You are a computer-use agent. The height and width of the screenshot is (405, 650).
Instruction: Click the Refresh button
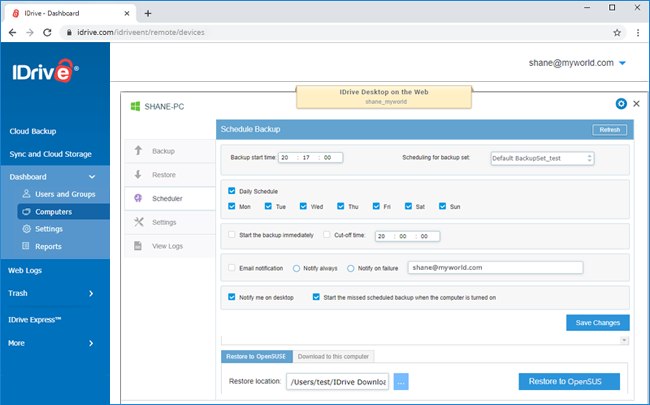(x=609, y=130)
